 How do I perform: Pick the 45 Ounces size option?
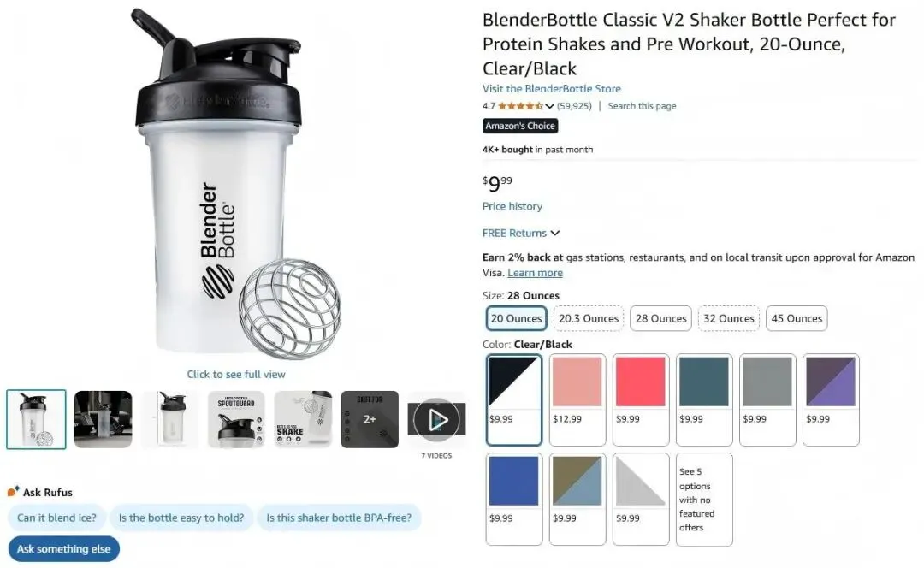(x=797, y=318)
